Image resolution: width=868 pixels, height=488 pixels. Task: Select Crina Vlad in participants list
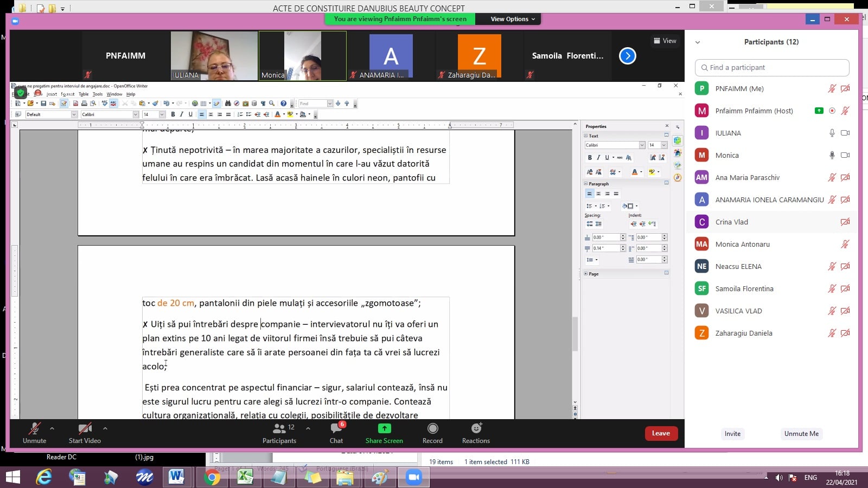[x=731, y=222]
